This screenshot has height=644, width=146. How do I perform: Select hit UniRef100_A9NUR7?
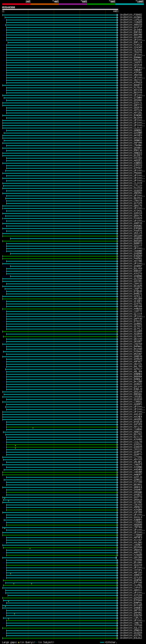(131, 70)
